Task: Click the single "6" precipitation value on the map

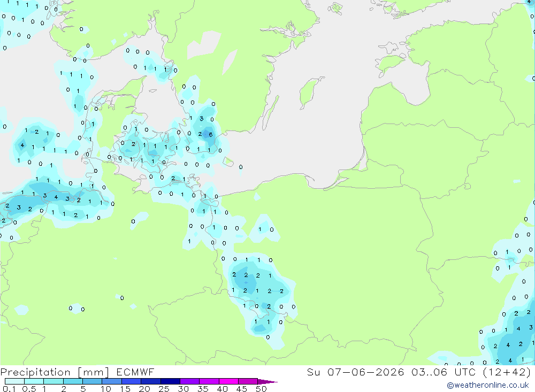Action: [210, 135]
